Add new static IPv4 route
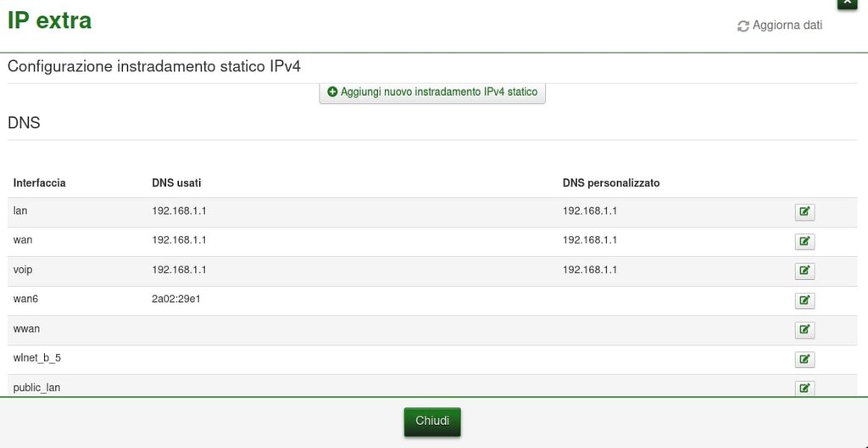This screenshot has height=448, width=868. coord(432,92)
